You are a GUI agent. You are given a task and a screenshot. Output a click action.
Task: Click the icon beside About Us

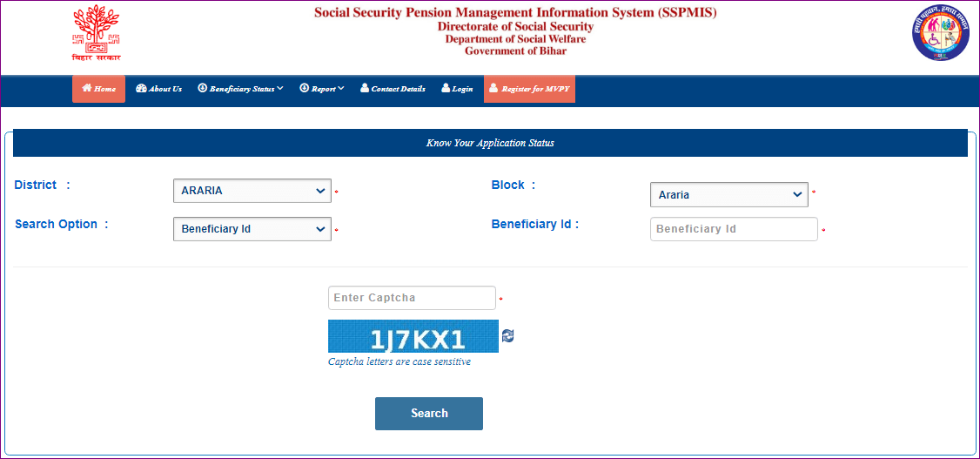tap(141, 88)
